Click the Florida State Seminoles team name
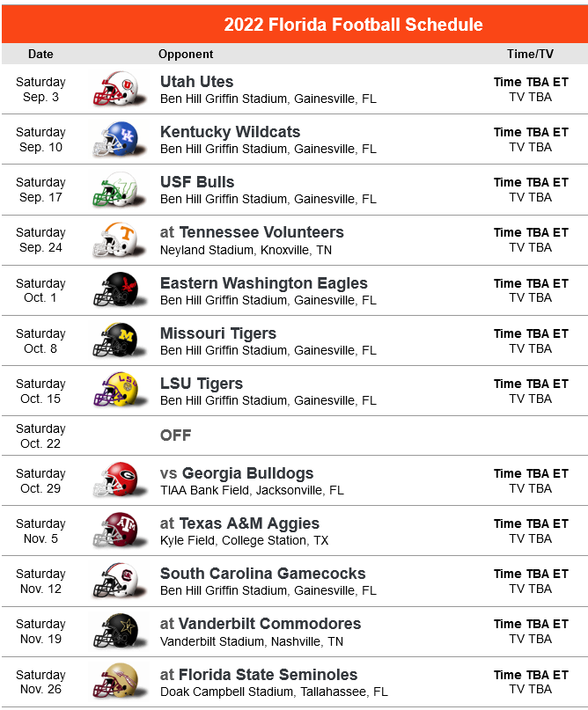Screen dimensions: 588x710 [268, 675]
